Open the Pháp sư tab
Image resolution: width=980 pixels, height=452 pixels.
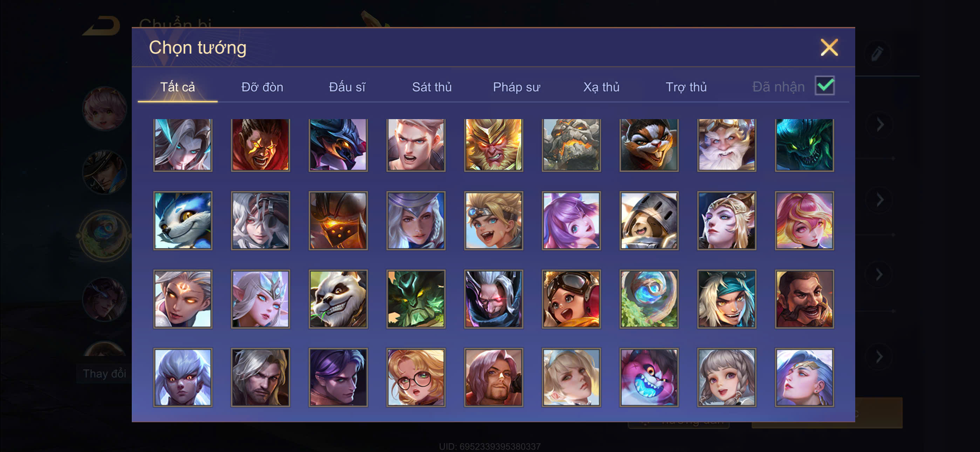point(516,87)
